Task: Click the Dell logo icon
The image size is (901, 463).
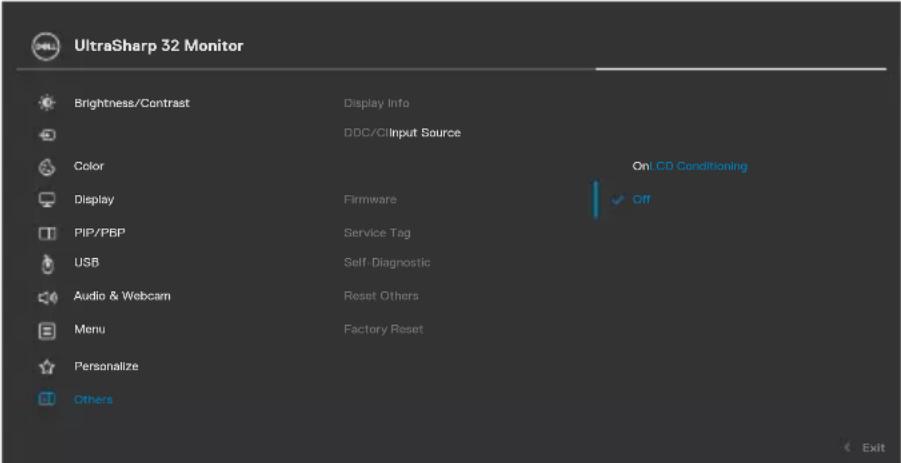Action: [45, 46]
